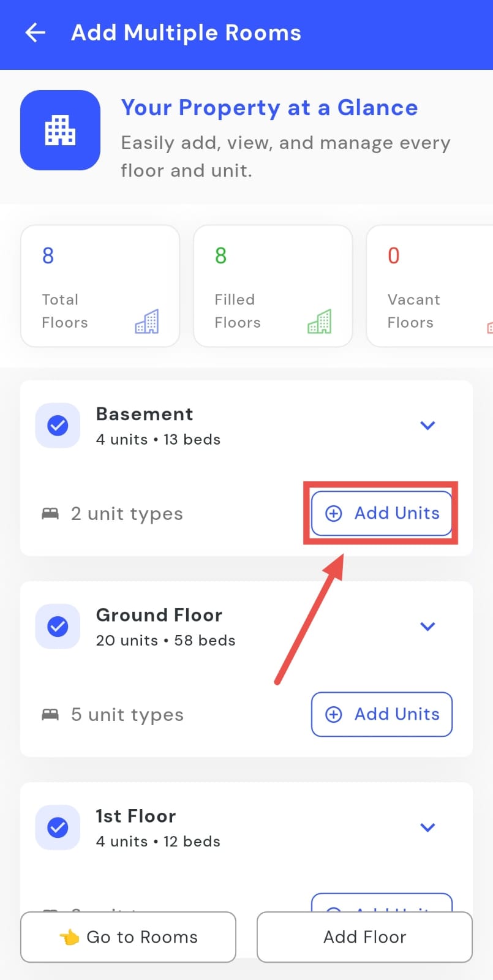Screen dimensions: 493x980
Task: Select the Filled Floors summary card
Action: (x=273, y=285)
